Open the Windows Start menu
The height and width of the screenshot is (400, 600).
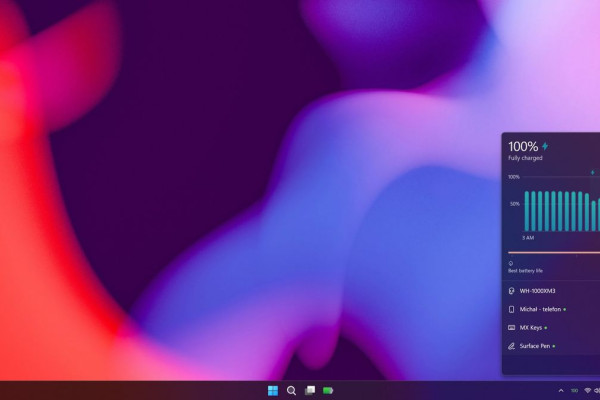(x=273, y=390)
